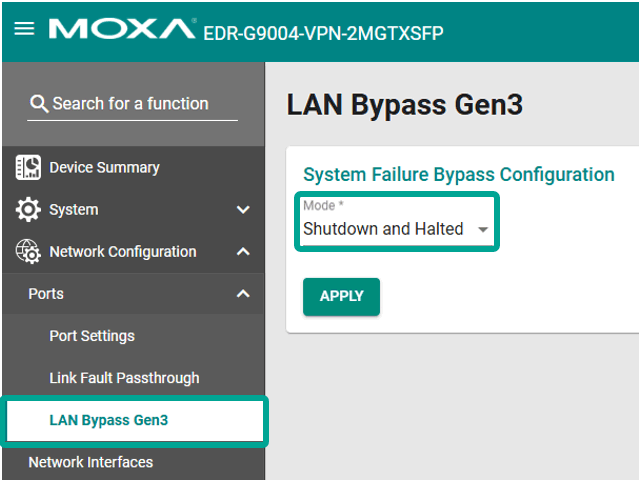
Task: Click the System gear icon
Action: pos(28,210)
